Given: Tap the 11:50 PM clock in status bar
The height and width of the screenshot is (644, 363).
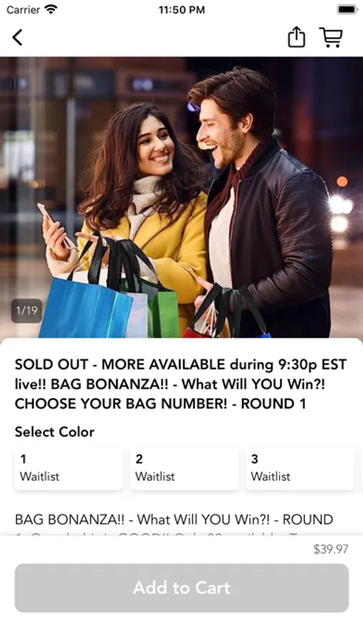Looking at the screenshot, I should coord(182,10).
